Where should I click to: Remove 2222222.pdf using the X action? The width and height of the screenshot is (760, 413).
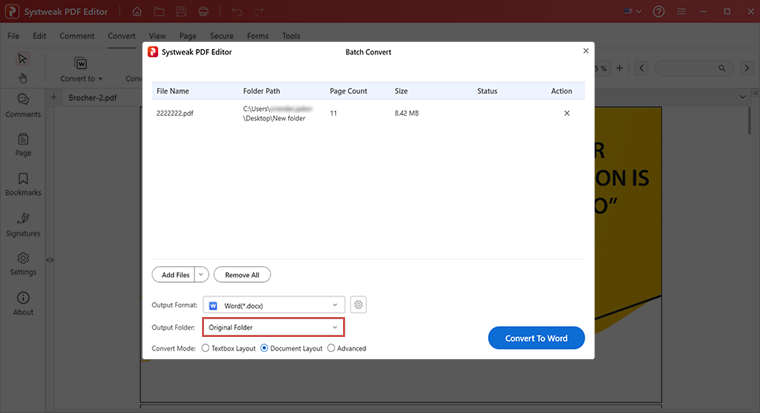(x=567, y=113)
